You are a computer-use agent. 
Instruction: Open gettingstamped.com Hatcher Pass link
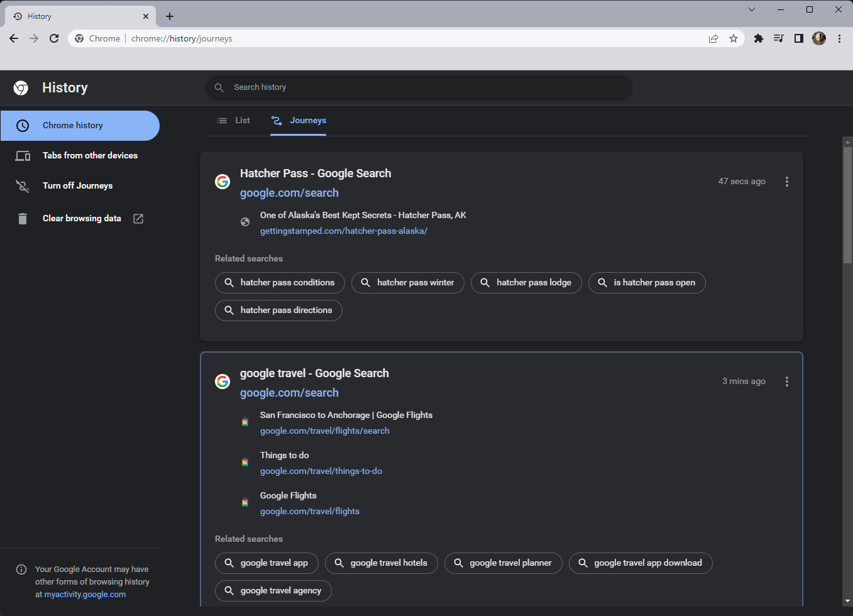pyautogui.click(x=343, y=231)
